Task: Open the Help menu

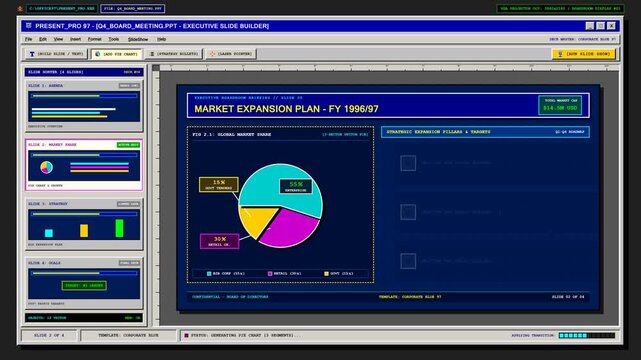Action: [161, 39]
